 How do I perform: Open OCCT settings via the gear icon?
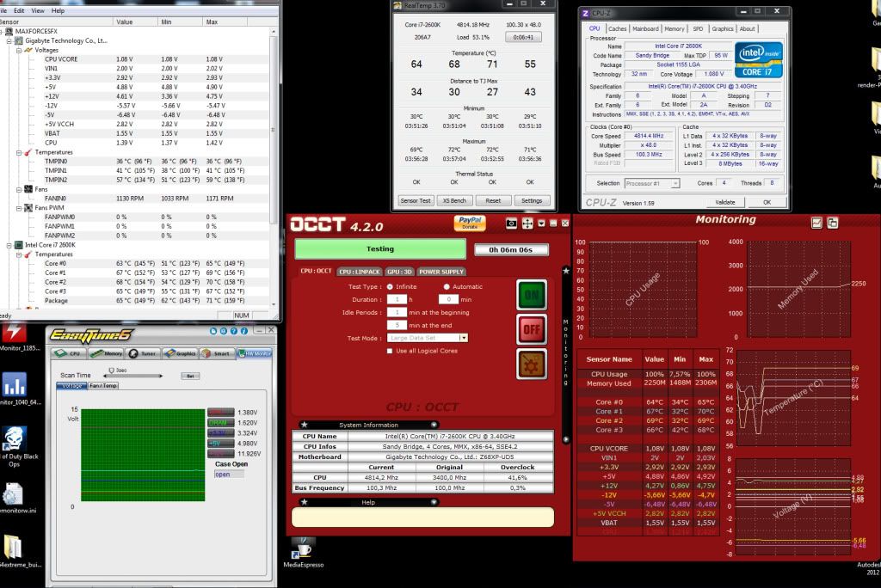click(x=531, y=364)
